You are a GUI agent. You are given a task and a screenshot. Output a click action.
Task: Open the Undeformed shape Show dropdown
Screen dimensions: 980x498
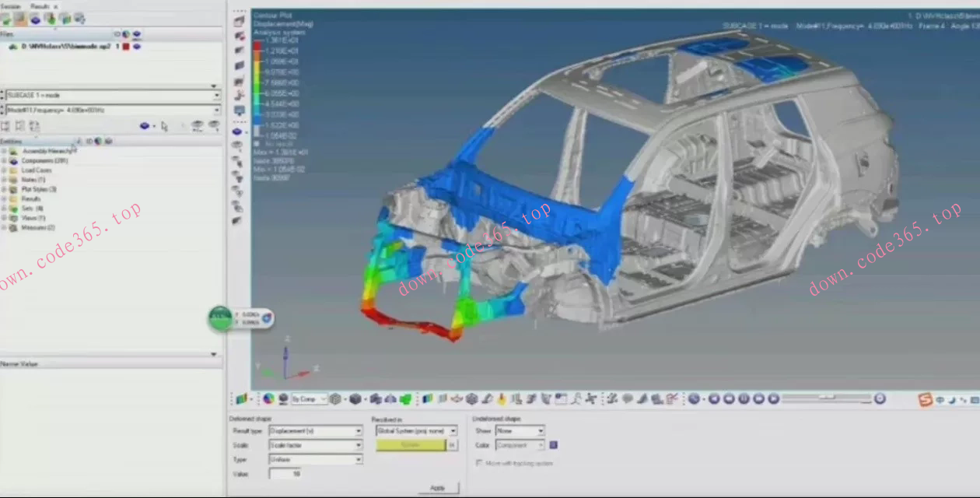pos(540,430)
